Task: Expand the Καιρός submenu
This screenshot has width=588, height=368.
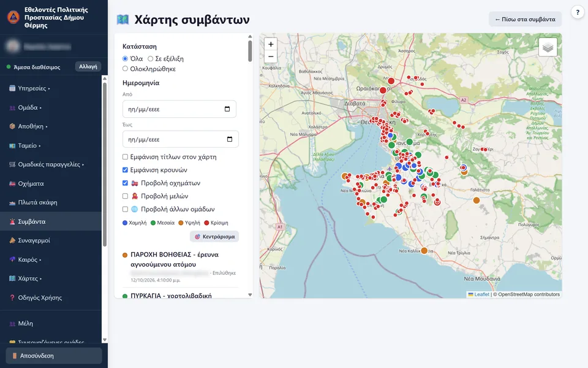Action: [x=51, y=259]
